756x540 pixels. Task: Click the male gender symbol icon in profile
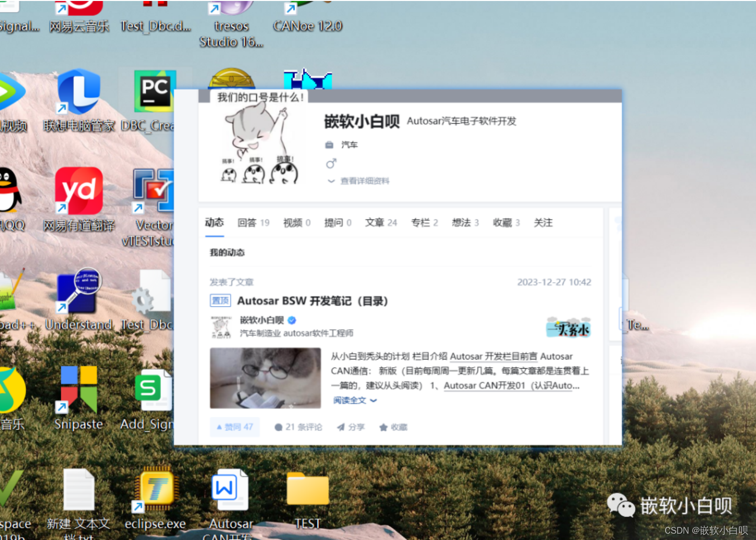click(x=331, y=164)
